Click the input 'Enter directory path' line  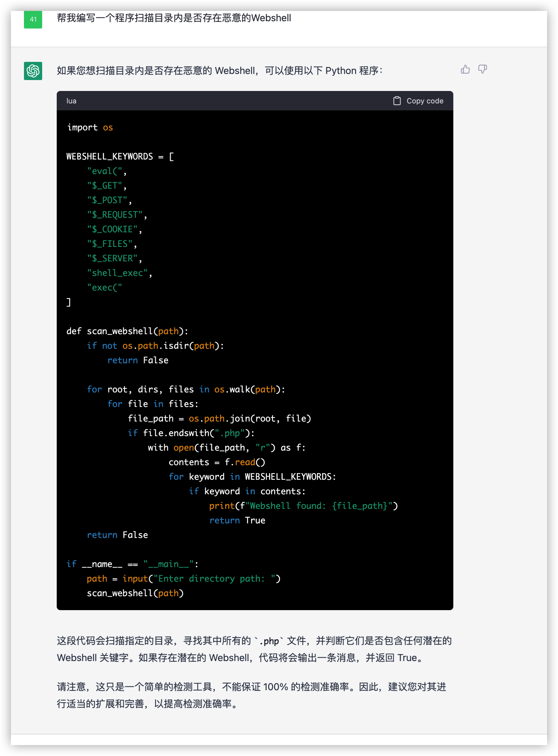tap(184, 578)
